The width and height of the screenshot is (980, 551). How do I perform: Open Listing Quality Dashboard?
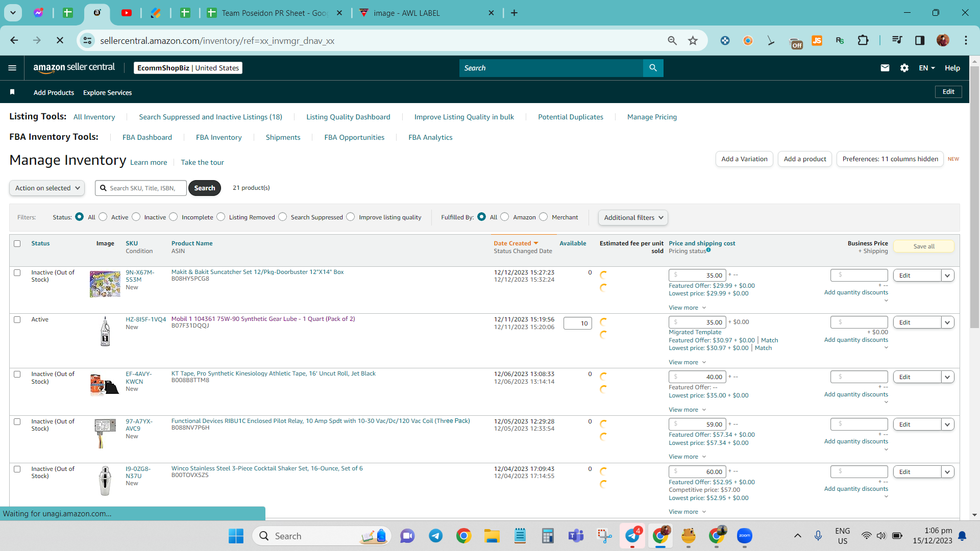point(348,117)
